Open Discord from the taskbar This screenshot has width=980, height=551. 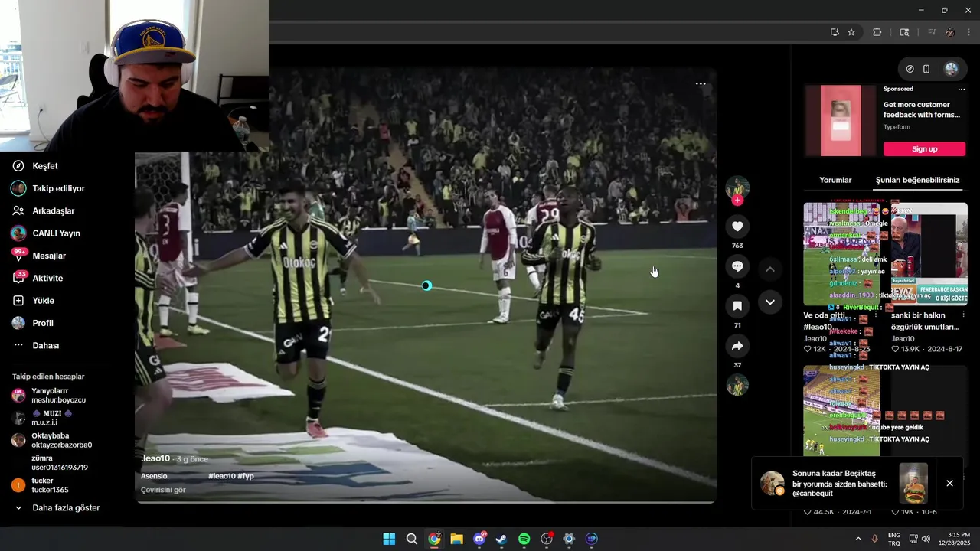tap(479, 539)
